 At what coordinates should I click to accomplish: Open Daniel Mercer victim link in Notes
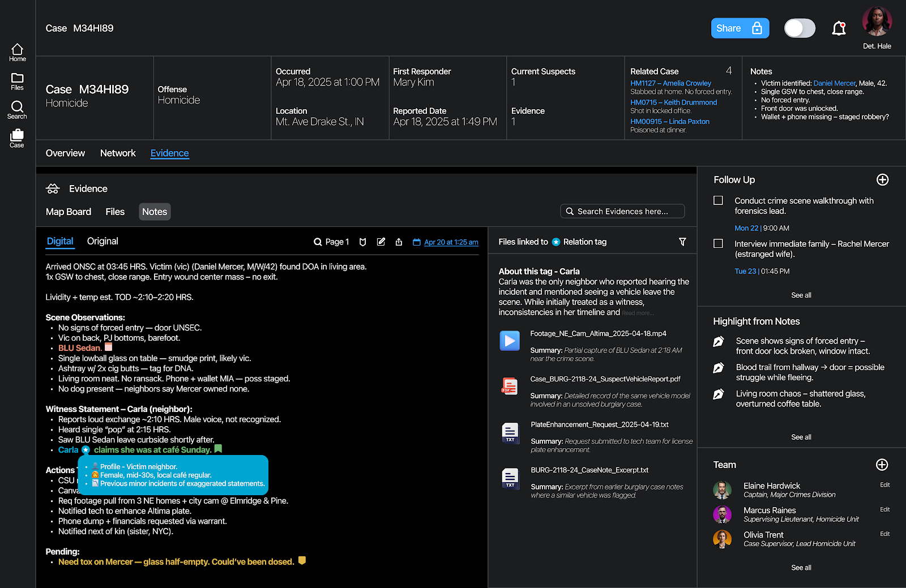point(834,83)
